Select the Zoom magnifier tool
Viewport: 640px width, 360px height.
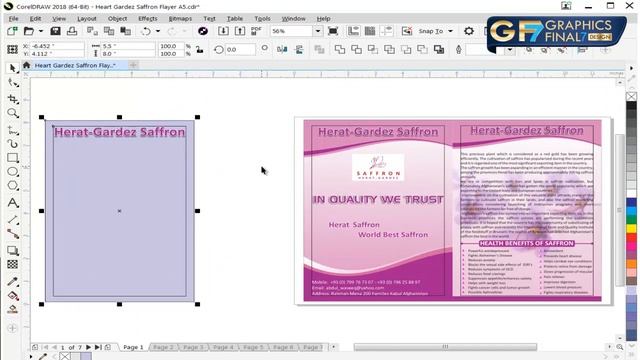(13, 113)
